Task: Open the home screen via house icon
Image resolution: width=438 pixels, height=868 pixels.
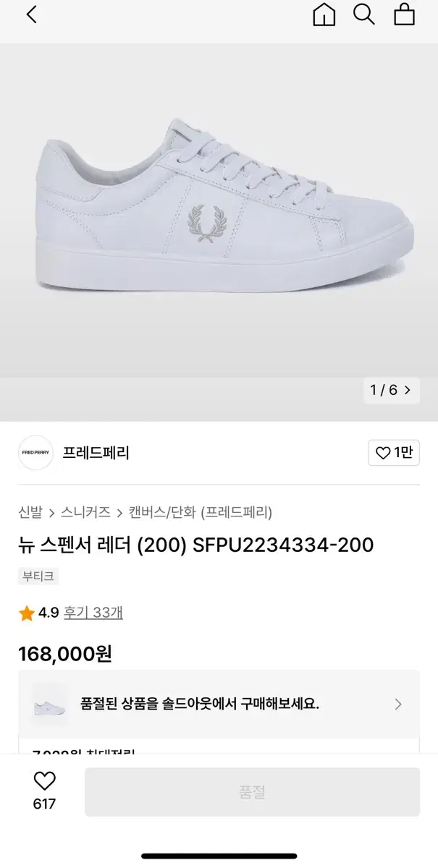Action: (324, 16)
